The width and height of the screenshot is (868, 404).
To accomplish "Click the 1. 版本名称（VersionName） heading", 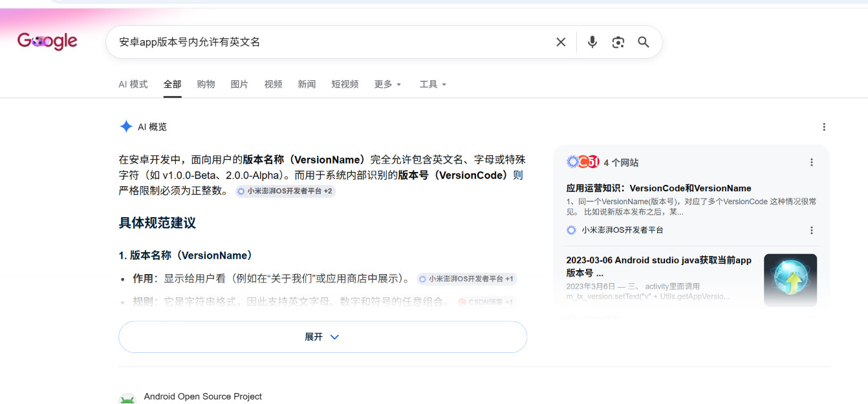I will [x=186, y=255].
